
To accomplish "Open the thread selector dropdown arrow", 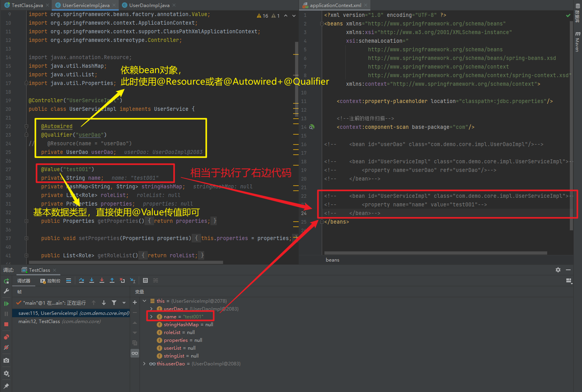I will 124,303.
